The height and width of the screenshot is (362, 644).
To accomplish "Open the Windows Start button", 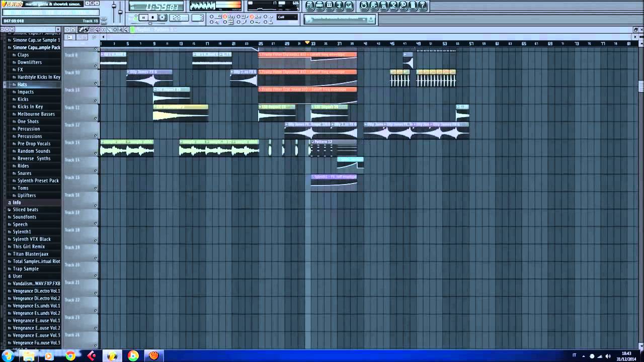I will pyautogui.click(x=8, y=356).
